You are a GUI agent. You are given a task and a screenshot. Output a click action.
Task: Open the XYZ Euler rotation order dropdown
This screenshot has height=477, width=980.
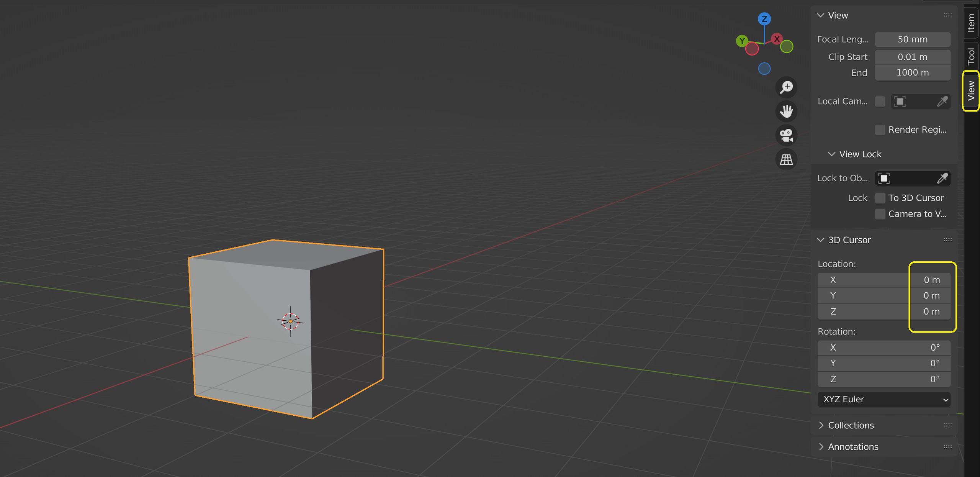(883, 399)
